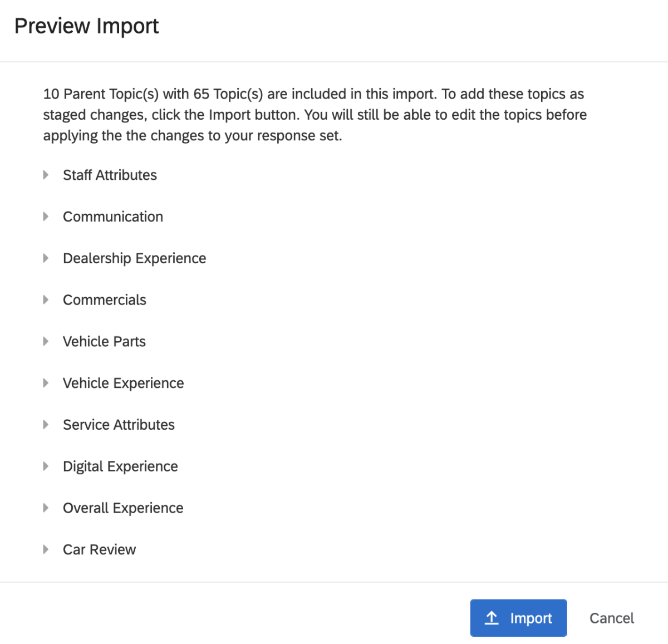Viewport: 668px width, 644px height.
Task: Expand the Vehicle Parts topic
Action: 46,341
